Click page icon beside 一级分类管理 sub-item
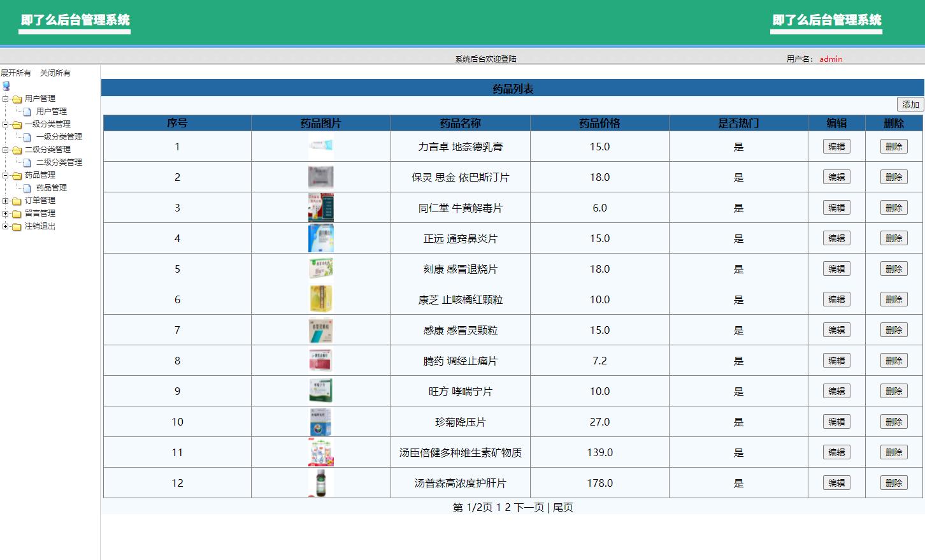The image size is (925, 560). pos(27,137)
